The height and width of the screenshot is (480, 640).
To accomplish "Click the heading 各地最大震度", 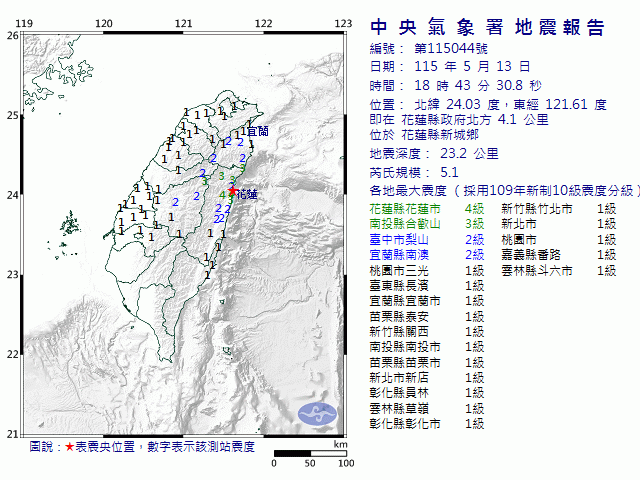I will coord(408,191).
